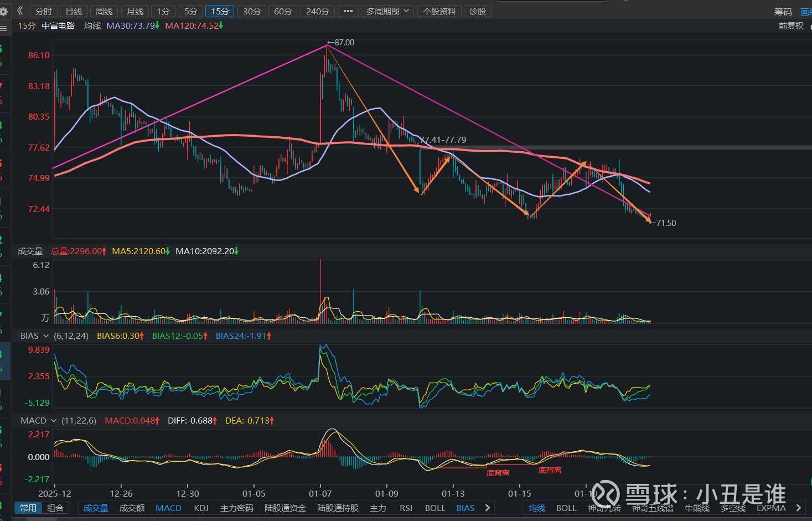Click the 诊股 stock diagnosis button
The image size is (812, 521).
[x=477, y=11]
